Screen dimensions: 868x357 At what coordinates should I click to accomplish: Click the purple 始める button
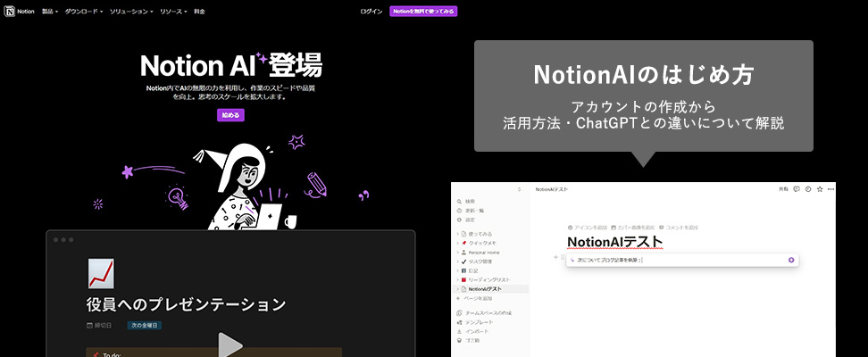[x=230, y=115]
